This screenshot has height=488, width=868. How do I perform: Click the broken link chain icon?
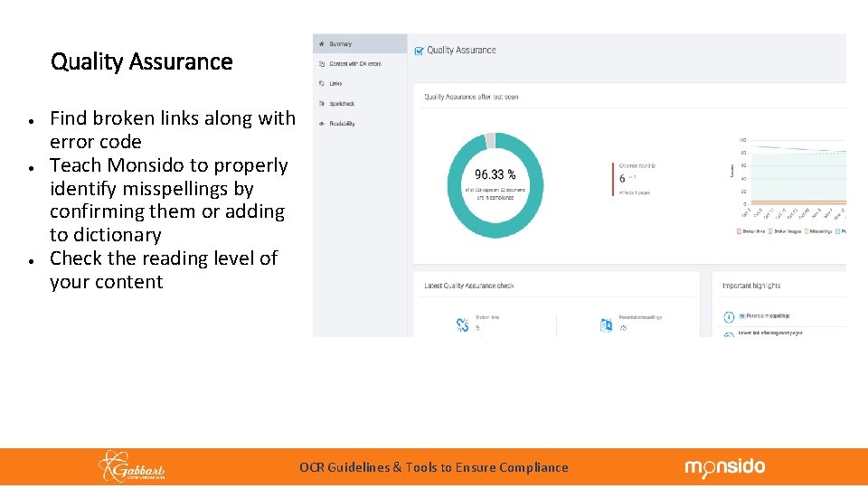pyautogui.click(x=462, y=324)
